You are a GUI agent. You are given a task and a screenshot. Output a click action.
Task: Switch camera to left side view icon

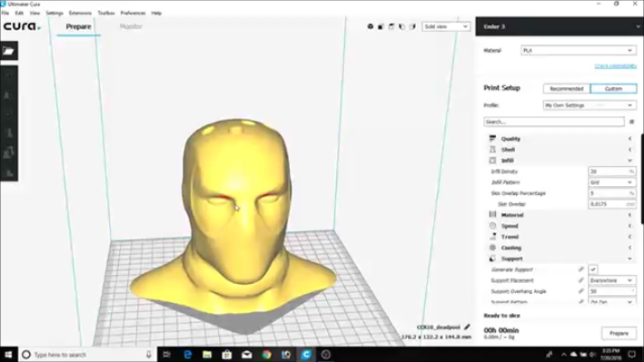point(402,26)
